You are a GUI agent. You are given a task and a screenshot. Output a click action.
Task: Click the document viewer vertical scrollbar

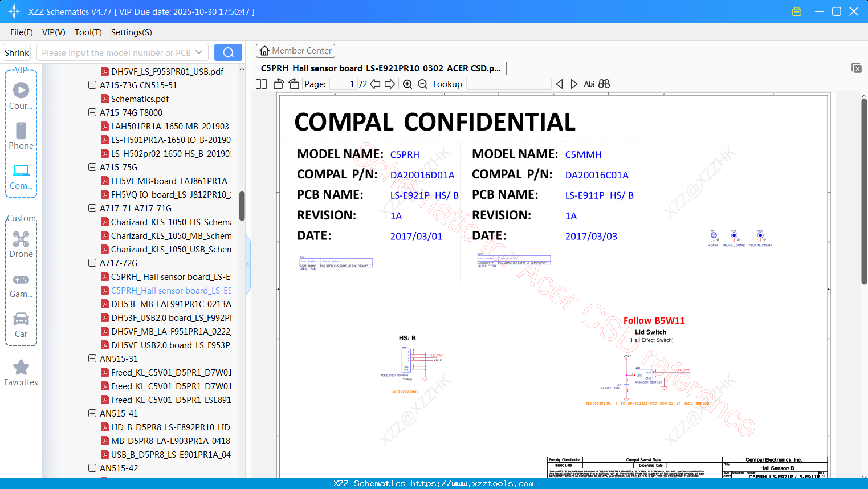click(x=864, y=191)
